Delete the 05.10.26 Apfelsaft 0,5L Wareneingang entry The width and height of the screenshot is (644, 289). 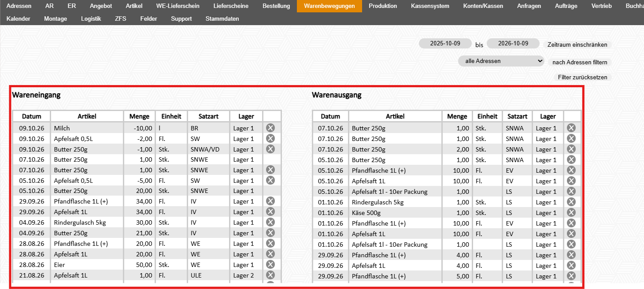(x=270, y=180)
